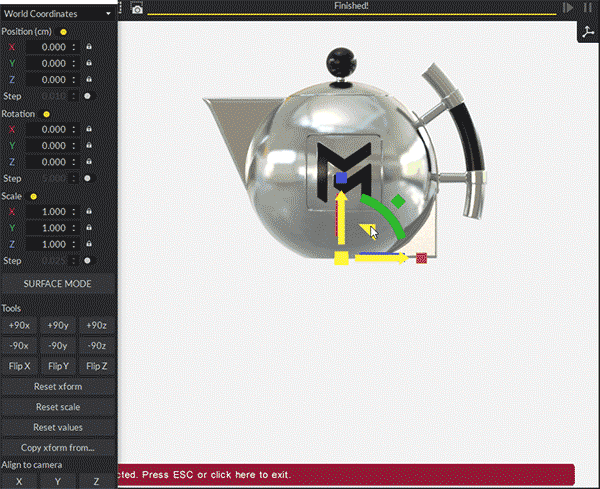Click the Scale Z stepper arrows

[x=74, y=244]
